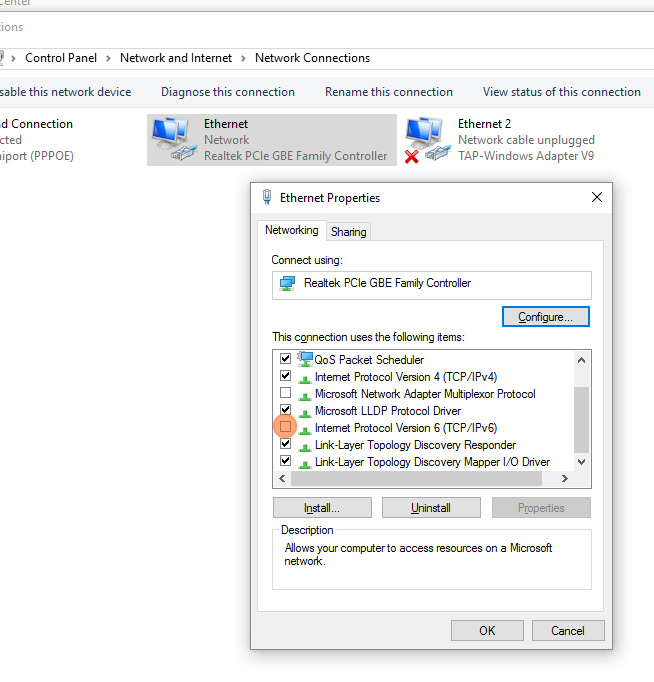Uncheck Internet Protocol Version 4 checkbox
This screenshot has width=654, height=682.
click(286, 377)
